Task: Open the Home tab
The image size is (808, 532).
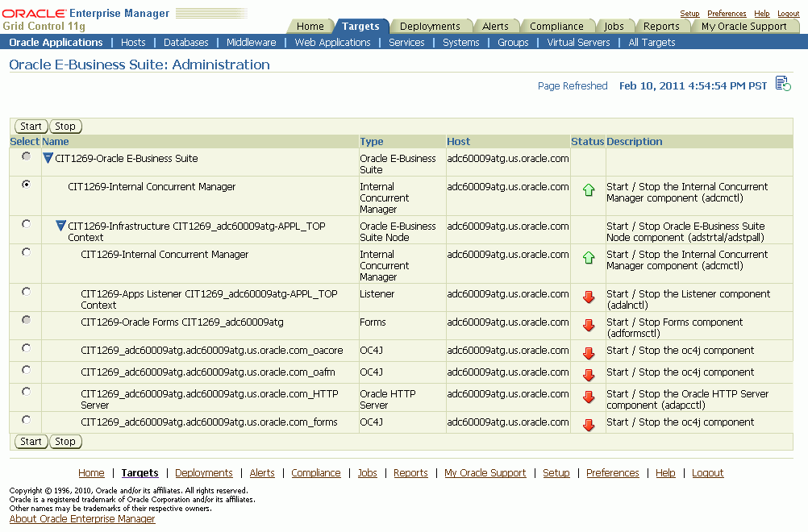Action: tap(310, 27)
